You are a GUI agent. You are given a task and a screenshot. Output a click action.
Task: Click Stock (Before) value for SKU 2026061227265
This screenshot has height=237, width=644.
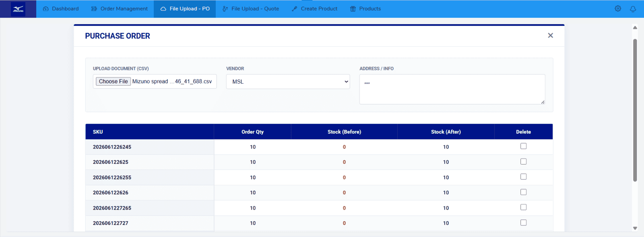(x=344, y=208)
